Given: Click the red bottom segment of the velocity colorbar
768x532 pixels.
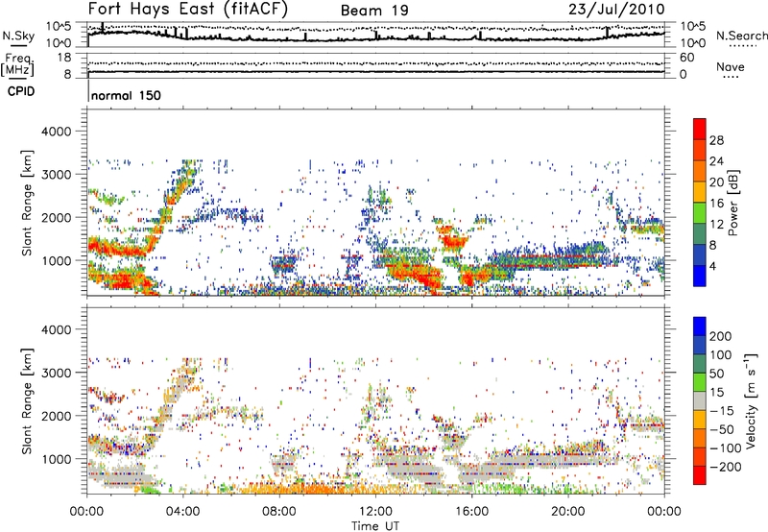Looking at the screenshot, I should click(x=700, y=475).
